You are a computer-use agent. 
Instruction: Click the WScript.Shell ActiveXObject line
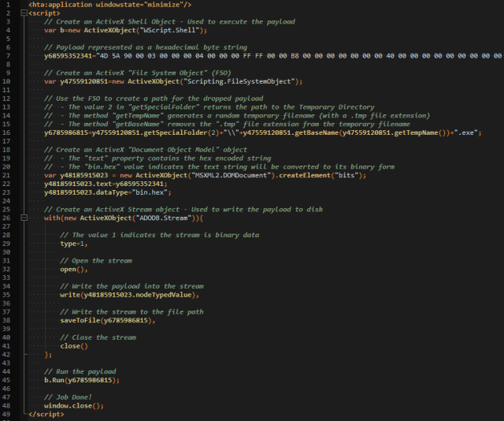tap(126, 30)
